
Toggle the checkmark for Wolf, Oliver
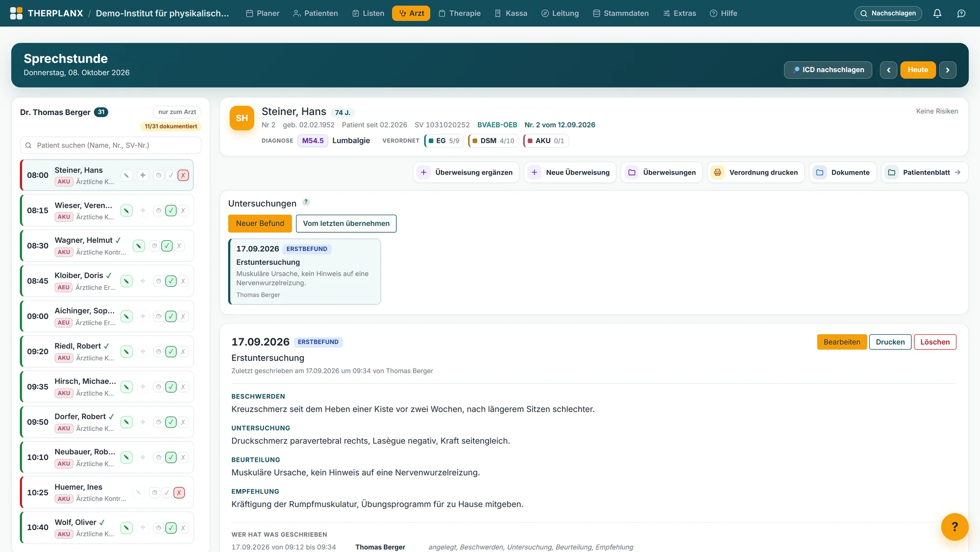click(171, 528)
